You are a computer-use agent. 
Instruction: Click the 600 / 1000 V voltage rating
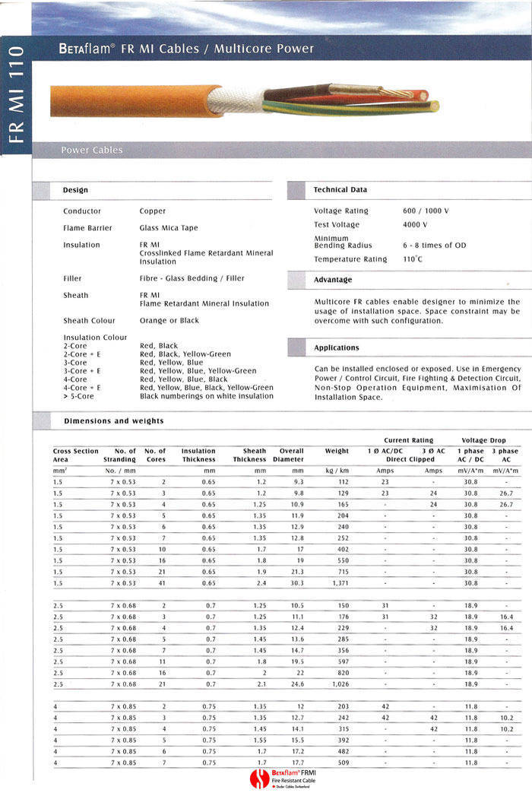(426, 211)
